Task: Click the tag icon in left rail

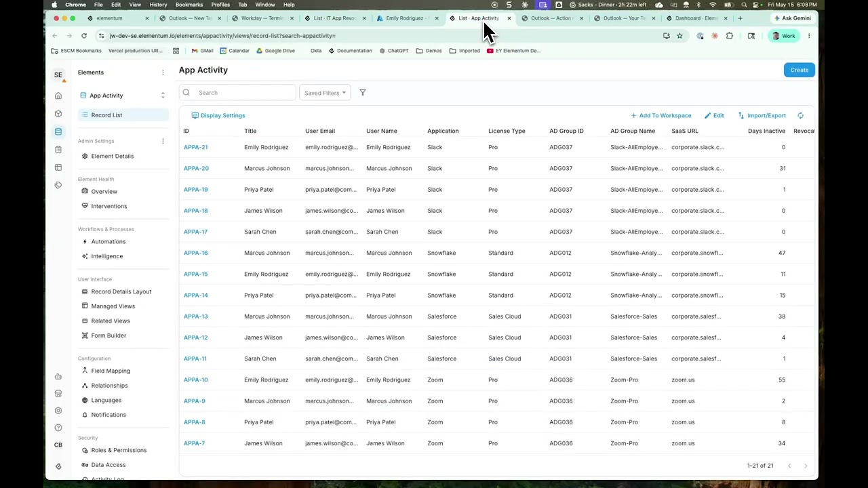Action: (58, 185)
